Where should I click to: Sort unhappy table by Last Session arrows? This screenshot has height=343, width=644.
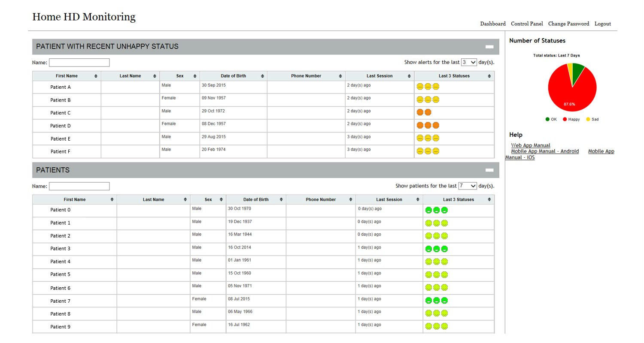pyautogui.click(x=409, y=76)
